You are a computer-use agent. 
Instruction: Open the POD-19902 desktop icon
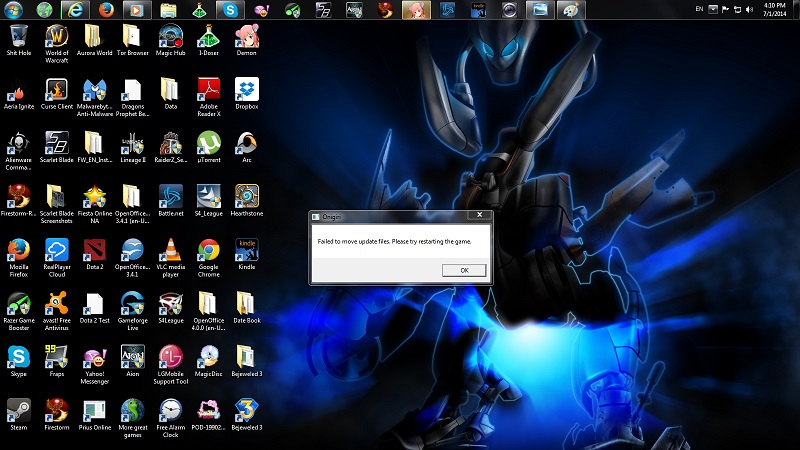209,415
